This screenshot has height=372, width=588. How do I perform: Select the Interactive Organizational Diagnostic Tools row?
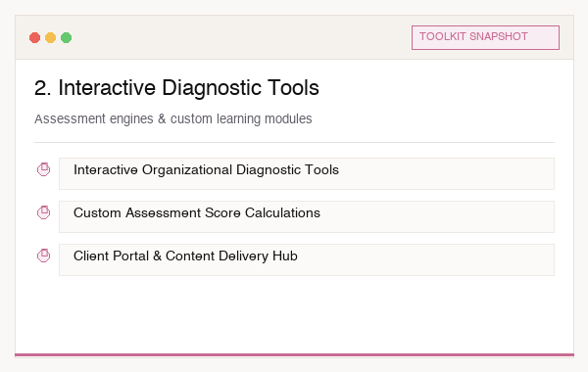point(307,173)
